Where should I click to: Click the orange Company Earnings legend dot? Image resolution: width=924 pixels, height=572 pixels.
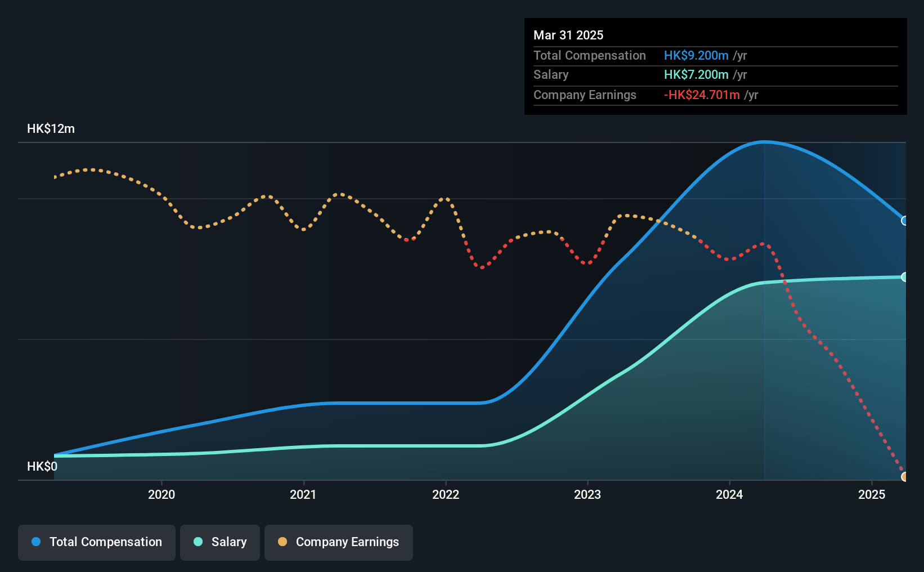(x=282, y=542)
